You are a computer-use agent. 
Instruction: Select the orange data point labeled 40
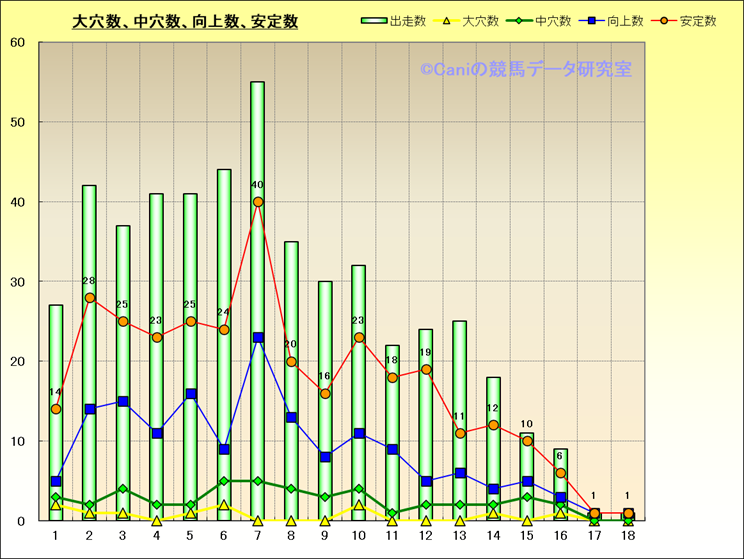[258, 202]
